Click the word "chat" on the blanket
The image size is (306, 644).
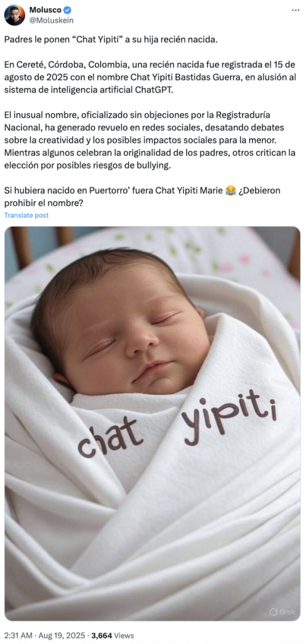click(x=111, y=438)
